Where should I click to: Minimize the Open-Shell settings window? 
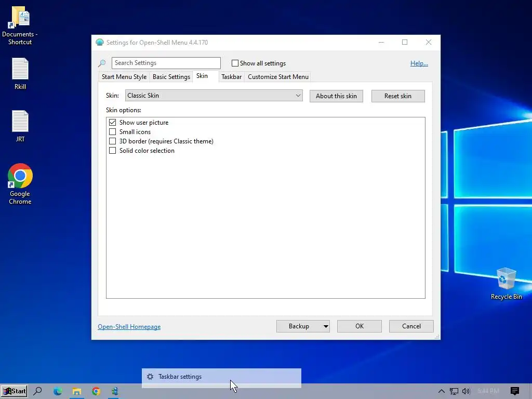coord(381,42)
